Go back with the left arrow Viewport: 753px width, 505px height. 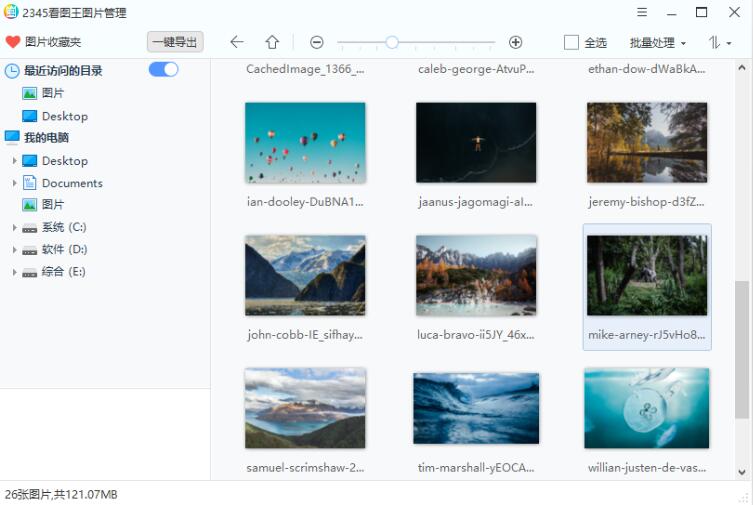click(x=237, y=42)
